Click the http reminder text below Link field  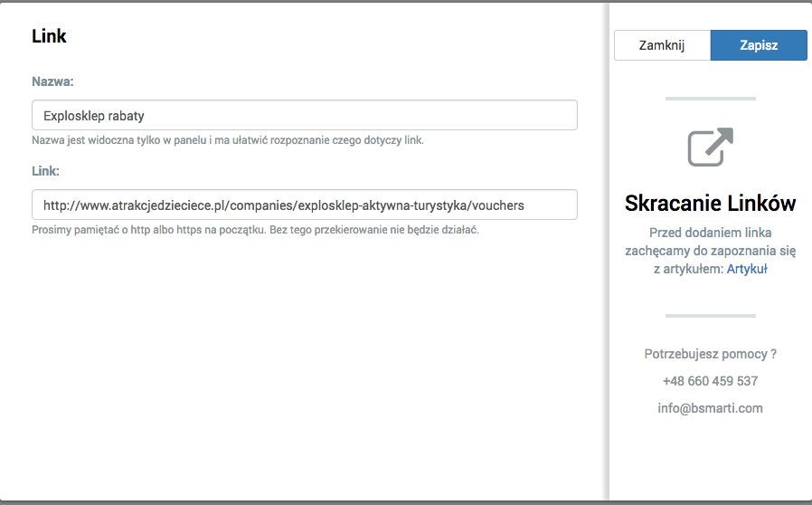coord(255,230)
